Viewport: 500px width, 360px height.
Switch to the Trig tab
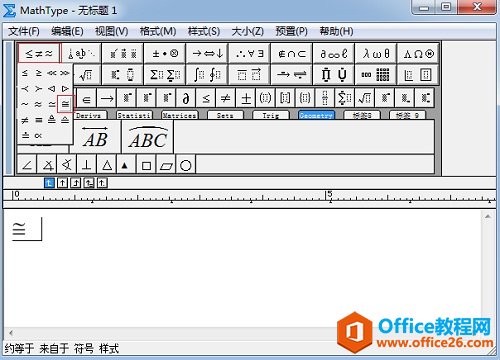point(270,115)
